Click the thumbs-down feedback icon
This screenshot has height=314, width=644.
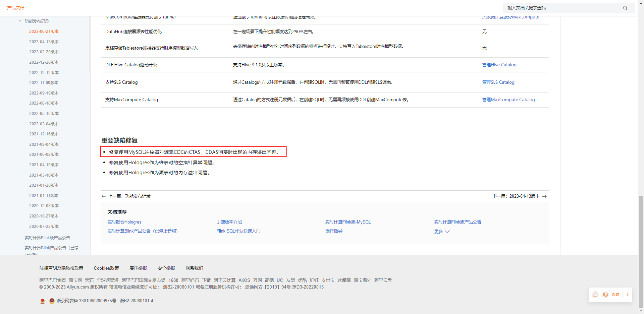point(605,295)
